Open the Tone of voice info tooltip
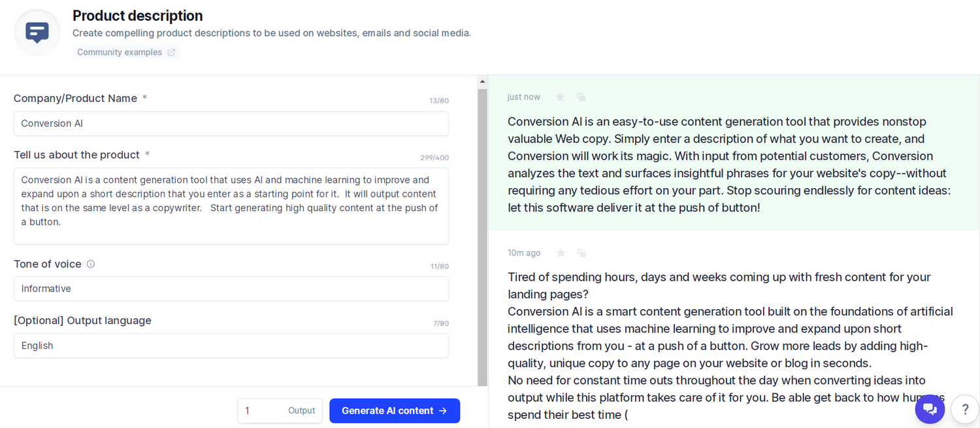Viewport: 980px width, 428px height. (x=90, y=264)
